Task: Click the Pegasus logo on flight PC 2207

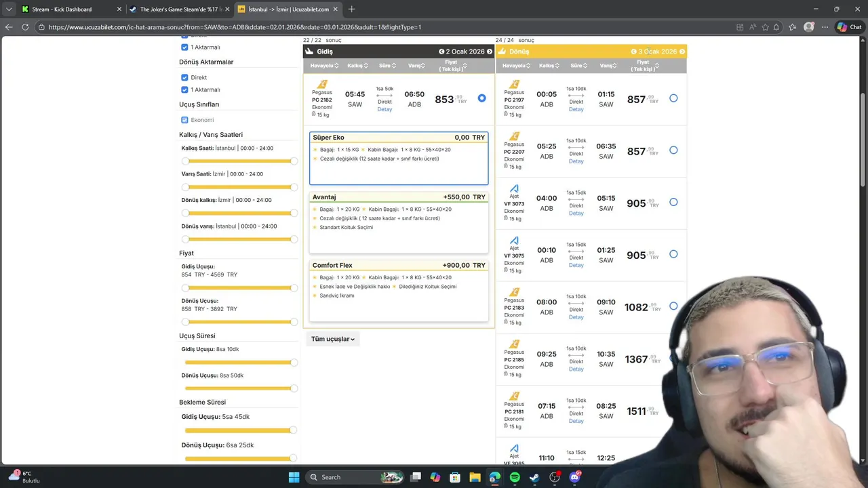Action: 514,136
